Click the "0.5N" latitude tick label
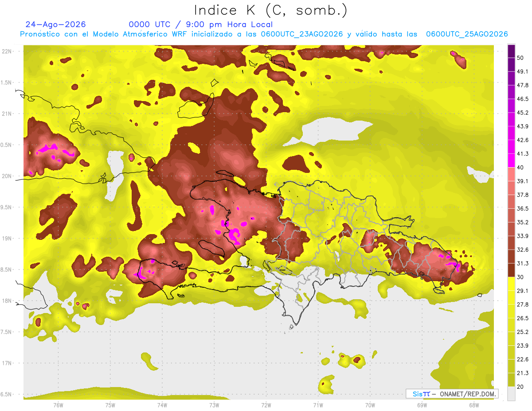Viewport: 532px width, 411px height. point(7,145)
